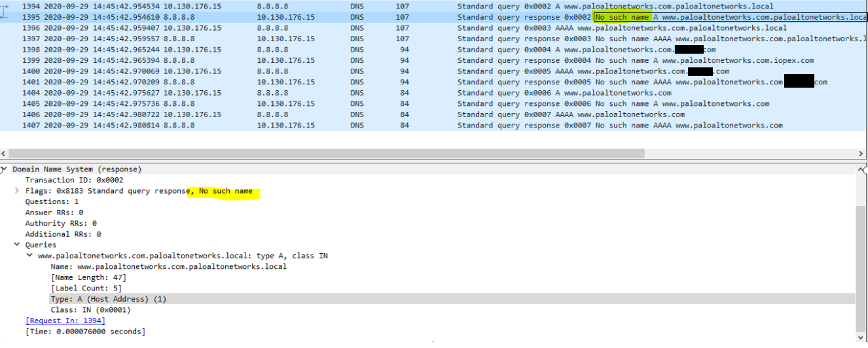
Task: Collapse the paloaltonetworks.local type A query
Action: pyautogui.click(x=29, y=256)
